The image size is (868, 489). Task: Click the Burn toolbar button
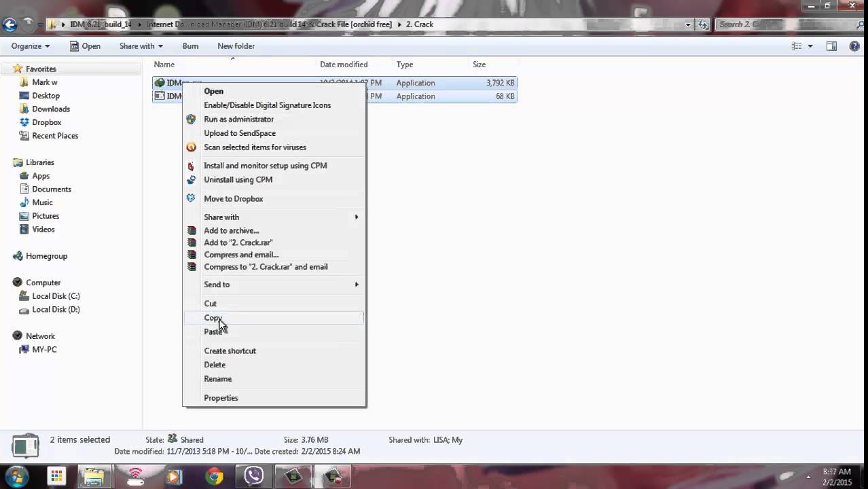tap(190, 46)
